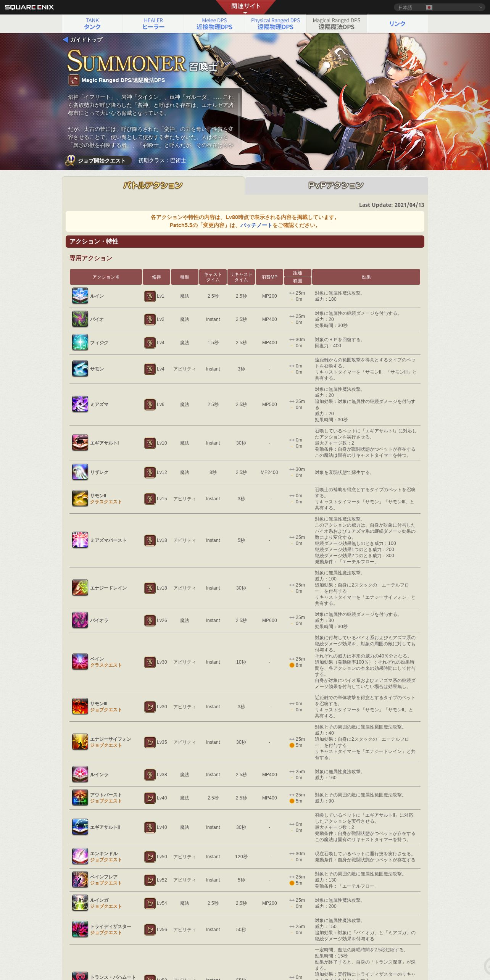Click the ジョブクエスト link under サモンIII
Image resolution: width=490 pixels, height=980 pixels.
tap(106, 710)
